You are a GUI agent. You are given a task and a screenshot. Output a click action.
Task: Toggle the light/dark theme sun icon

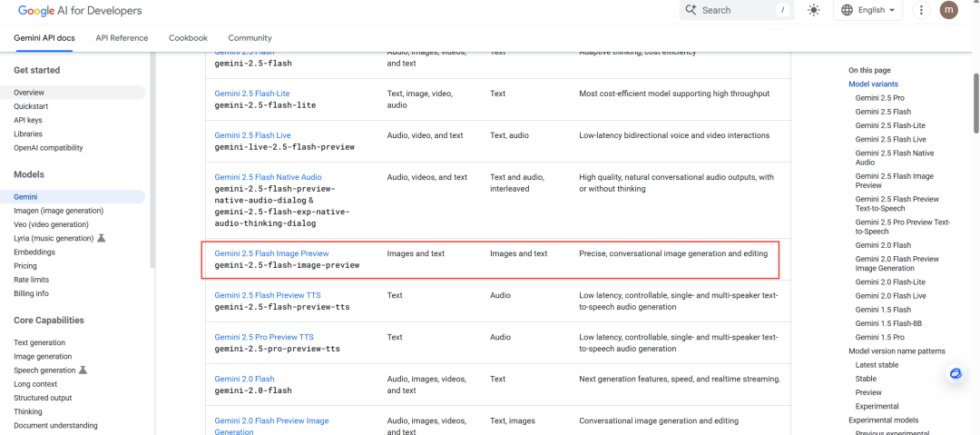coord(813,10)
